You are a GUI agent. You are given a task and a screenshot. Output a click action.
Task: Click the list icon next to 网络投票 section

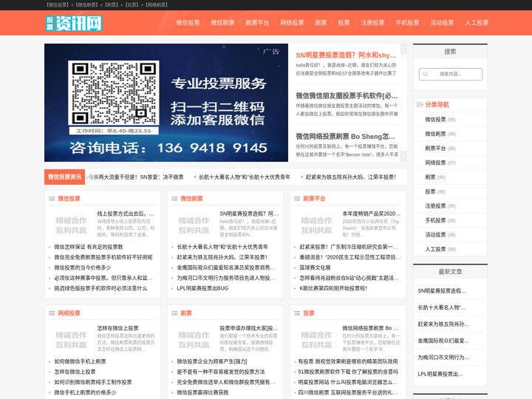[x=52, y=313]
